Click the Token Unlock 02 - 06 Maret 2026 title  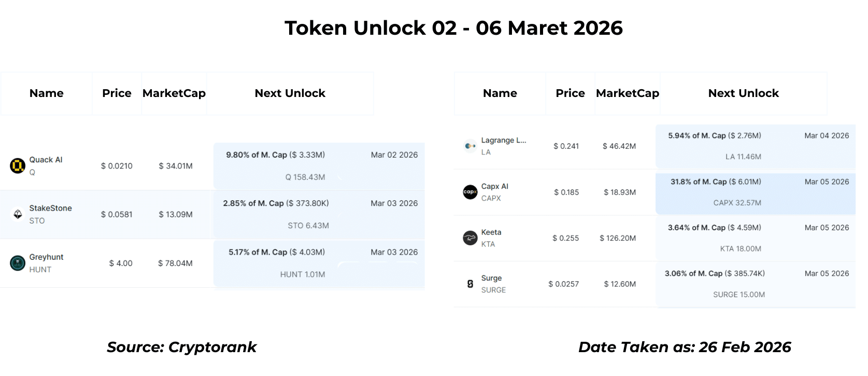(x=453, y=28)
